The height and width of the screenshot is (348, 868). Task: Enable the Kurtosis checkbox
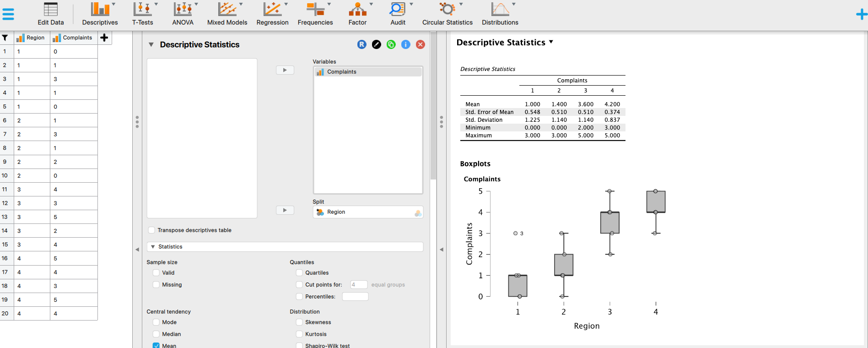(x=299, y=334)
